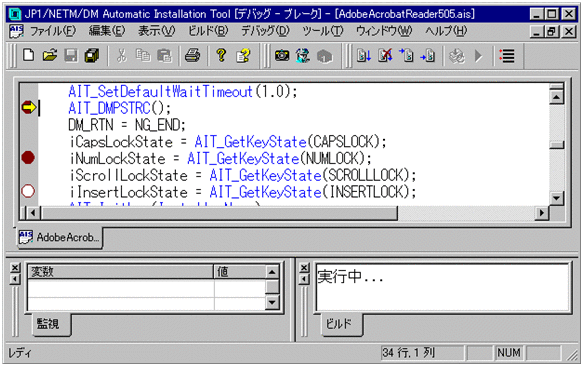The width and height of the screenshot is (585, 368).
Task: Open the ファイル(F) menu
Action: [53, 31]
